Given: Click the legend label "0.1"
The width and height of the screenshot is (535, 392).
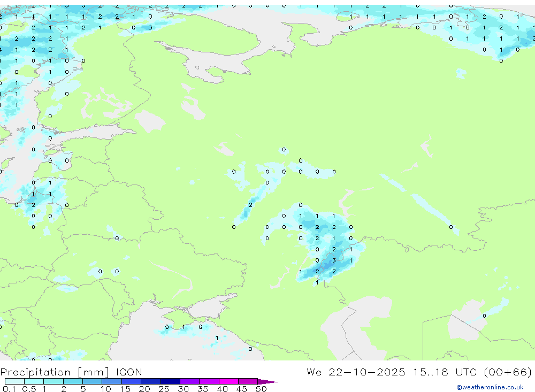Looking at the screenshot, I should tap(9, 389).
